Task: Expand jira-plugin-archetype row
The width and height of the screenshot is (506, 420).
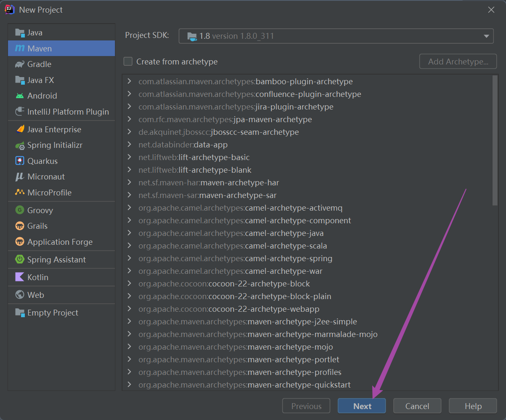Action: tap(129, 107)
